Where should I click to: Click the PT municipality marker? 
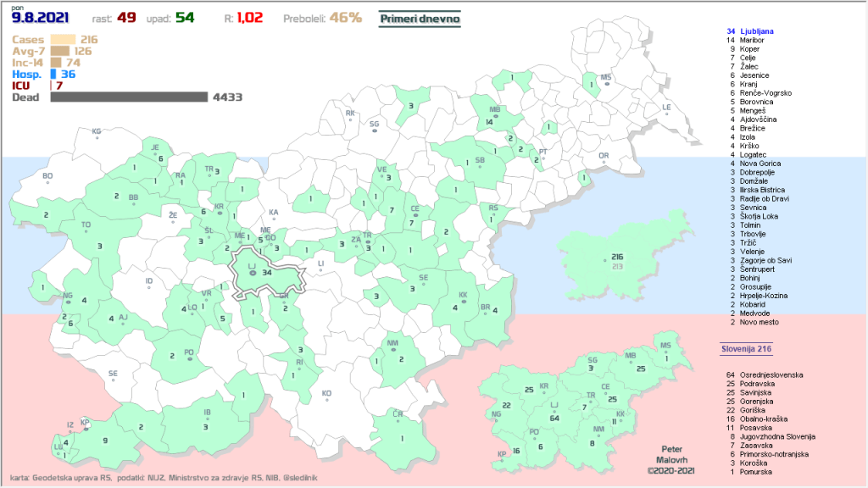[543, 152]
